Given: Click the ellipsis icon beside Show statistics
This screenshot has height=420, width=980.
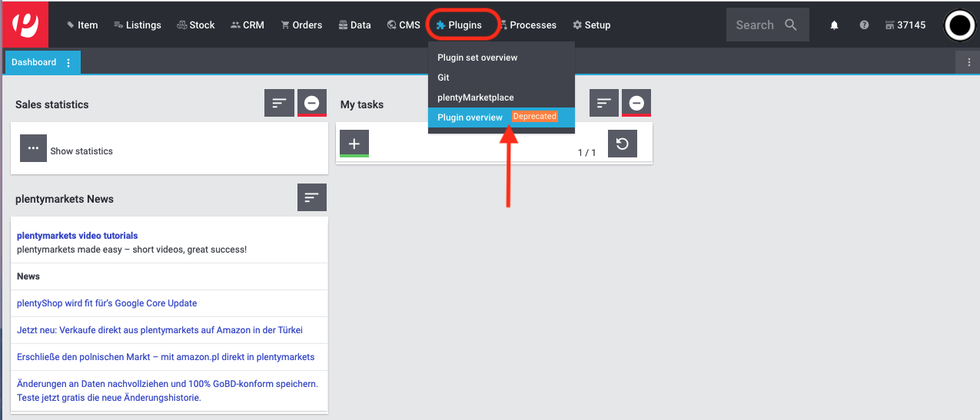Looking at the screenshot, I should click(x=33, y=147).
